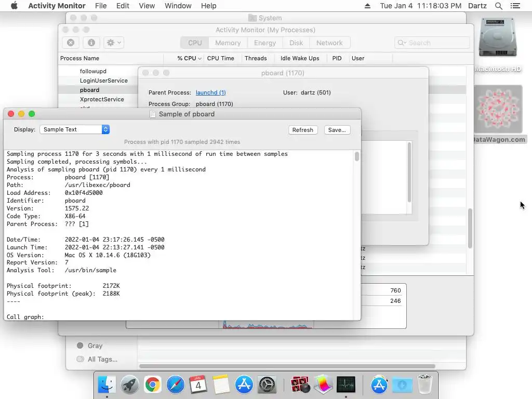Click the Sample of pboard document icon
This screenshot has width=532, height=399.
[x=153, y=114]
